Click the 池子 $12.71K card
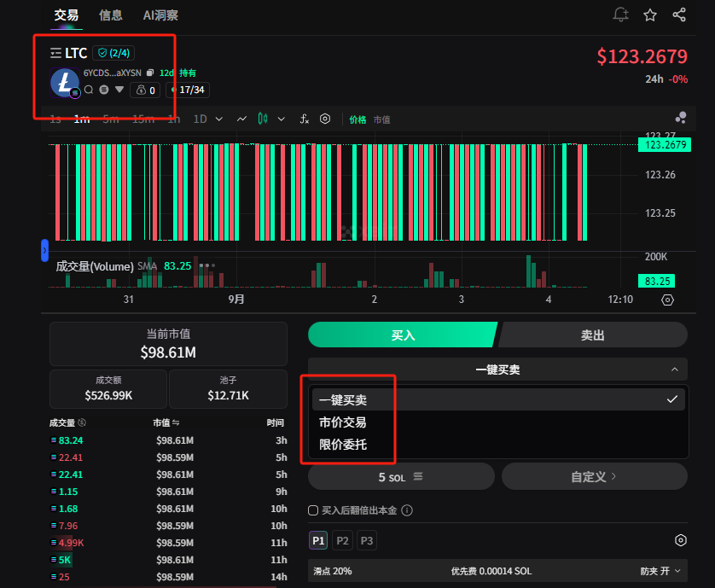 pos(228,388)
